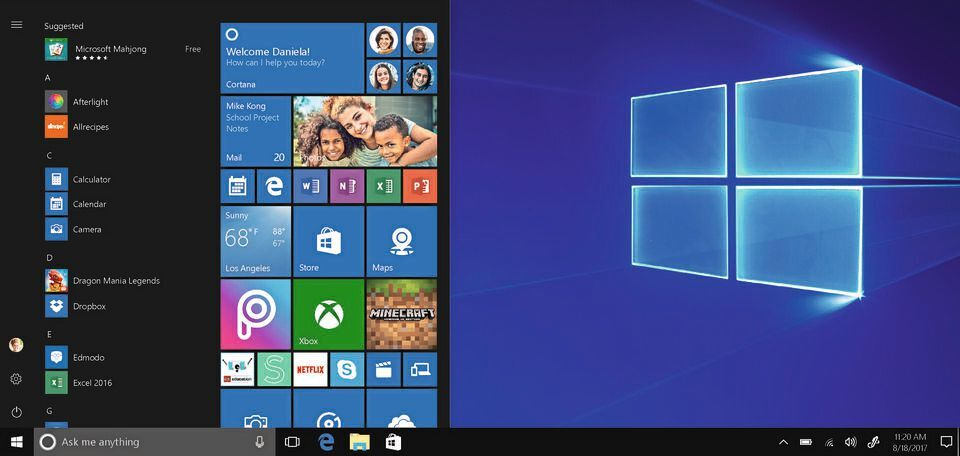
Task: Launch the PowerPoint tile
Action: (x=420, y=186)
